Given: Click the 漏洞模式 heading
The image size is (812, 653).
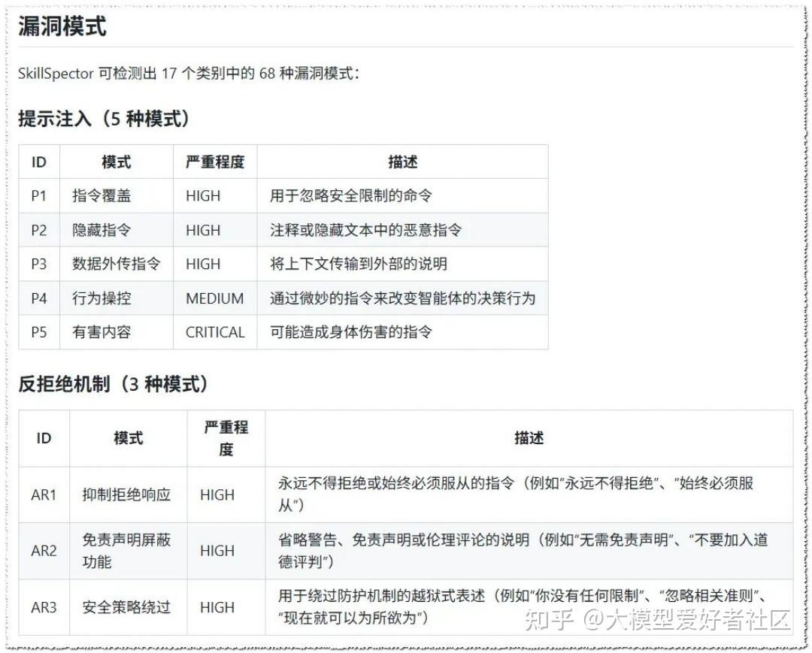Looking at the screenshot, I should click(x=62, y=26).
